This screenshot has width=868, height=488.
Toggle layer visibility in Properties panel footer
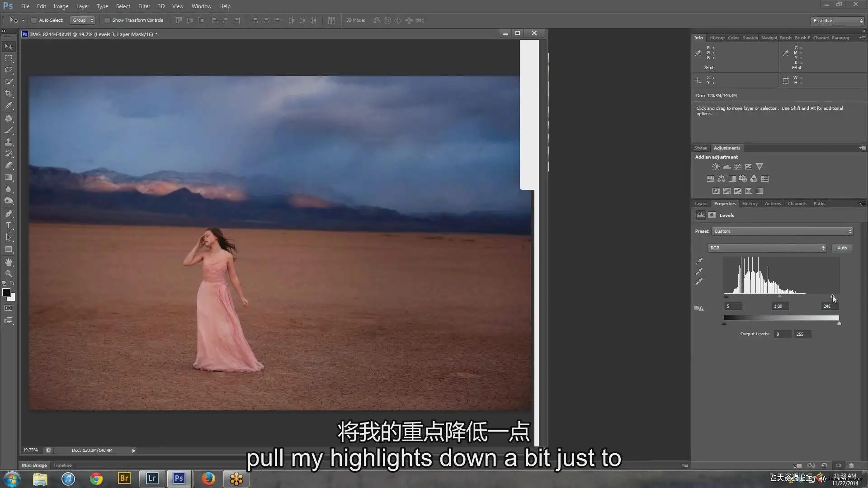click(x=838, y=465)
